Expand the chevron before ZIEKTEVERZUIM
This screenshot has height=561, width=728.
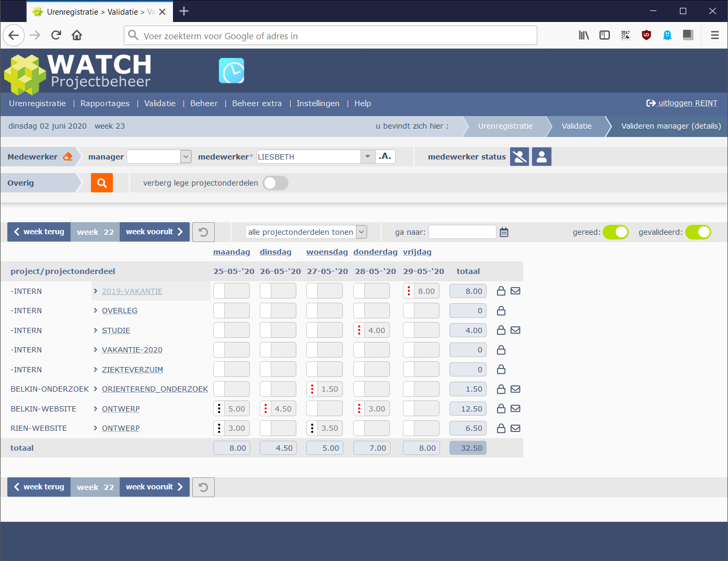[x=96, y=370]
